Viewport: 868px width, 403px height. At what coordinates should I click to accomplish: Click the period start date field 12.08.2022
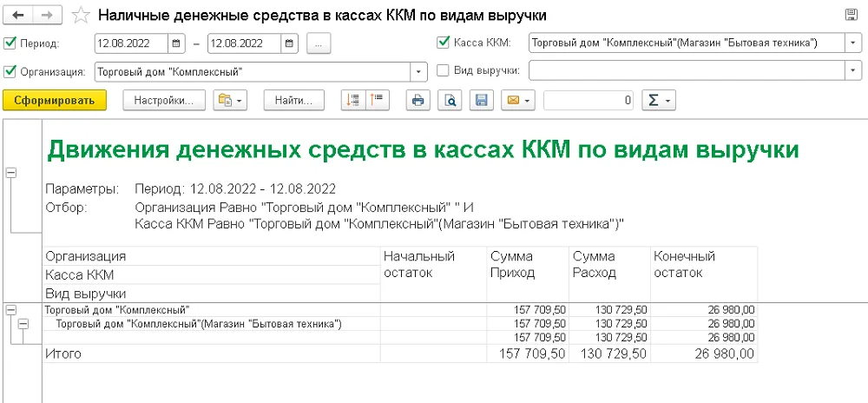[x=132, y=43]
